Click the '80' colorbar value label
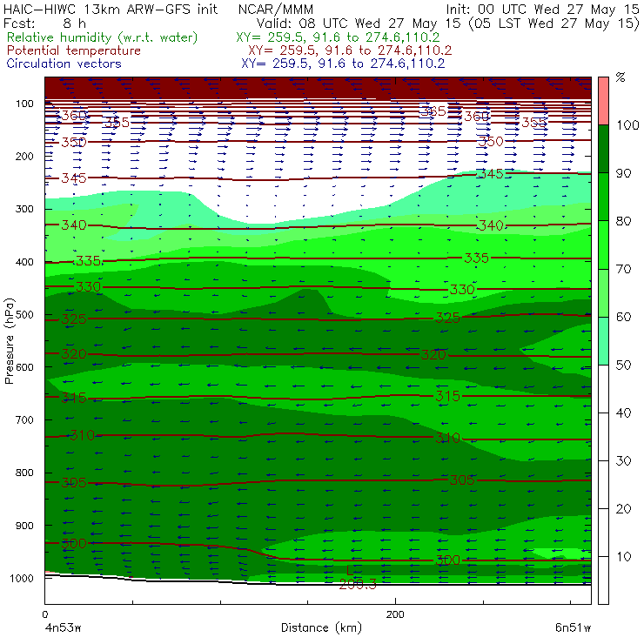The height and width of the screenshot is (644, 644). pyautogui.click(x=623, y=221)
